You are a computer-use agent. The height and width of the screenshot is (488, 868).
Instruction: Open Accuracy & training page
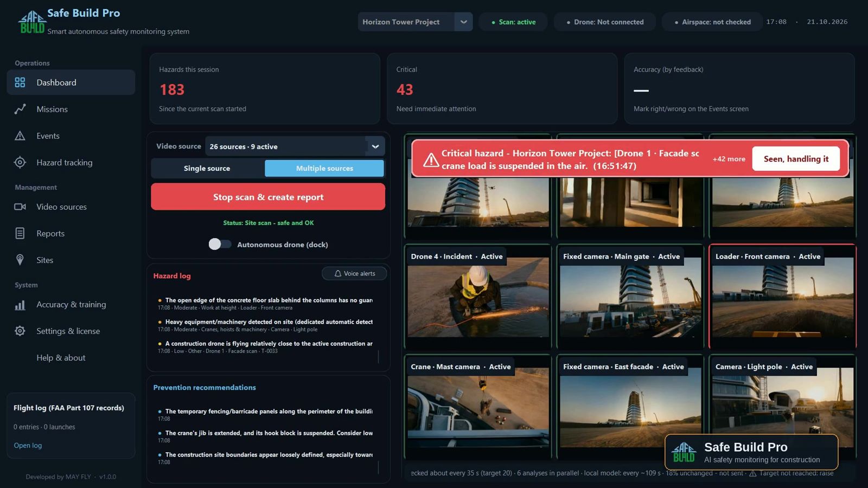71,305
